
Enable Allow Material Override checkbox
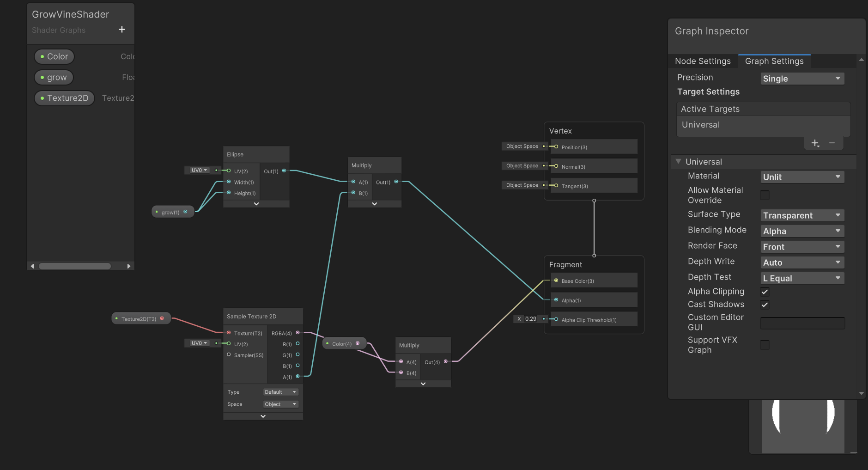(x=765, y=195)
